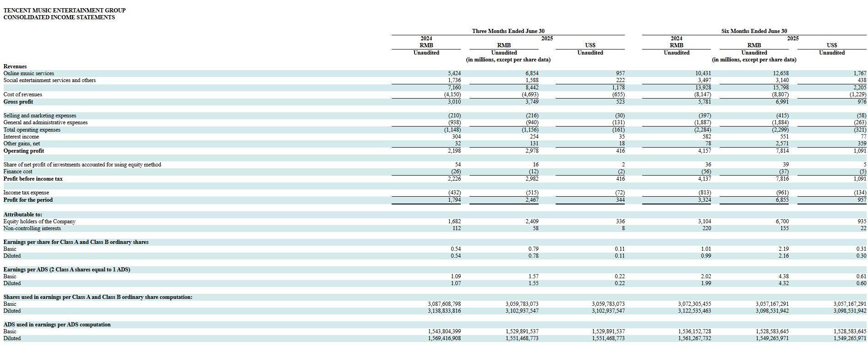Image resolution: width=868 pixels, height=353 pixels.
Task: Click the 'TENCENT MUSIC ENTERTAINMENT GROUP' title
Action: [x=64, y=10]
